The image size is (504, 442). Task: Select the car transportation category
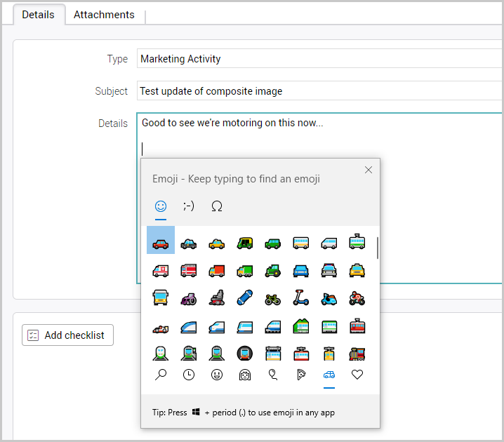[329, 375]
